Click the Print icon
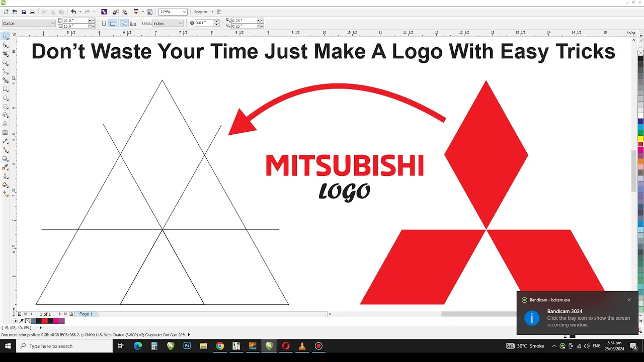The height and width of the screenshot is (362, 644). 32,12
